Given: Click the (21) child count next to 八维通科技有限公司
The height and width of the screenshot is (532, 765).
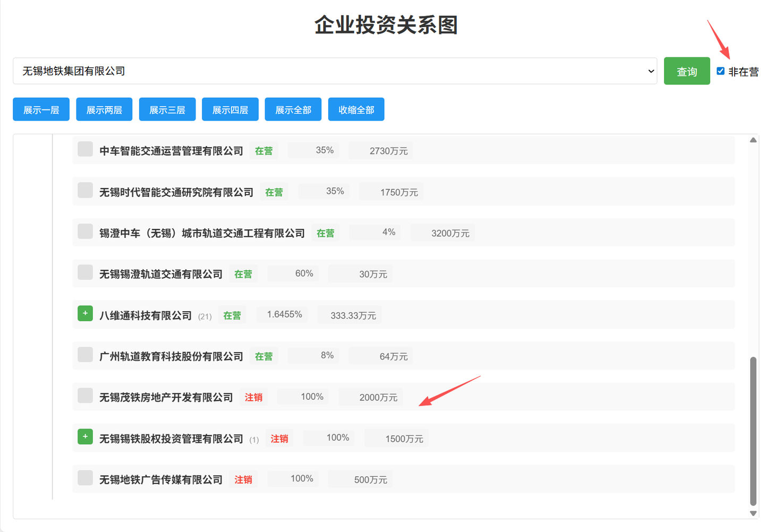Looking at the screenshot, I should coord(205,316).
